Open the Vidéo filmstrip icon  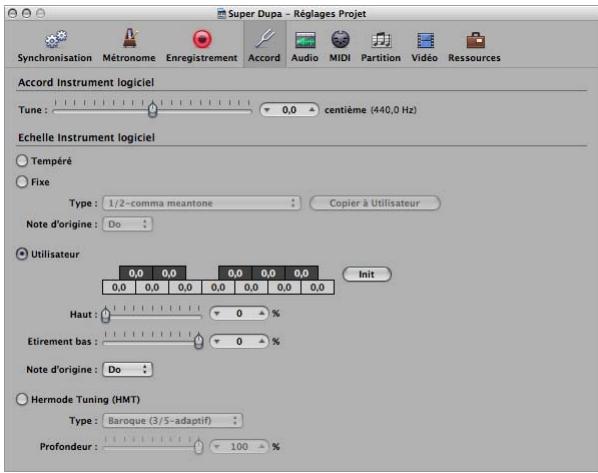point(426,40)
